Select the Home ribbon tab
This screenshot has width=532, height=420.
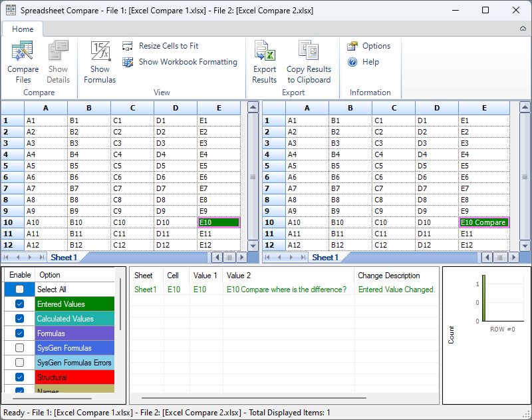[23, 29]
